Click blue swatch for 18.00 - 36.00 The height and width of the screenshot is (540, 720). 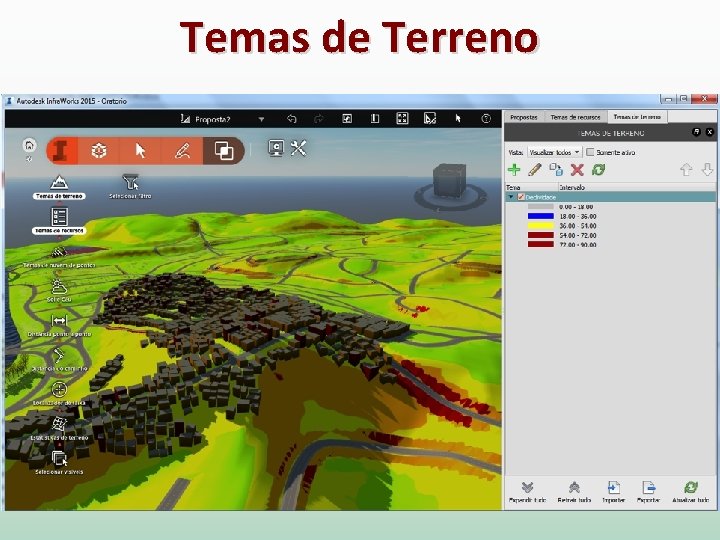point(540,216)
